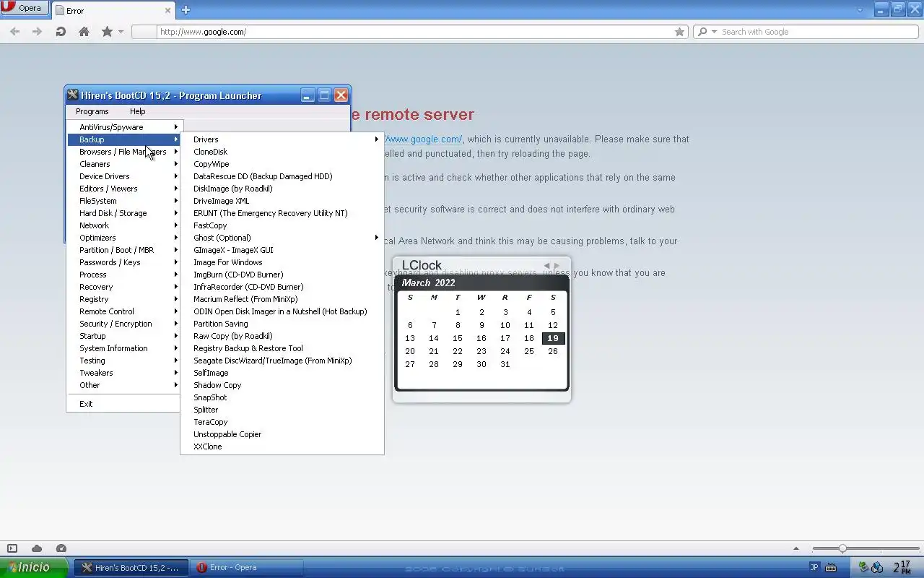Launch XXClone
Screen dimensions: 924x578
click(282, 447)
